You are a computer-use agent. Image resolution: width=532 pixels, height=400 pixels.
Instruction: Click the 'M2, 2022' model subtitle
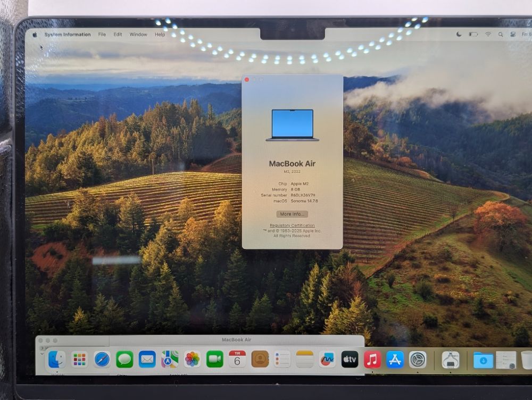click(292, 171)
